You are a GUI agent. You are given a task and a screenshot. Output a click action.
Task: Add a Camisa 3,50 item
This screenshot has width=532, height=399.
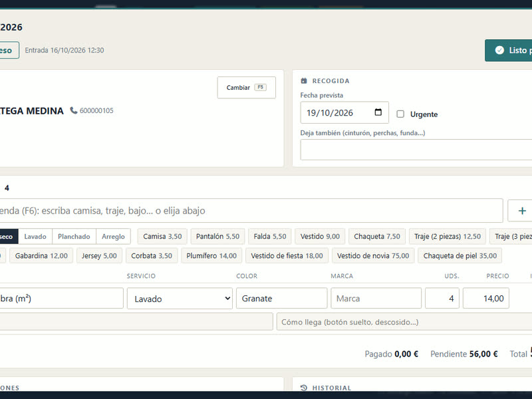tap(162, 237)
